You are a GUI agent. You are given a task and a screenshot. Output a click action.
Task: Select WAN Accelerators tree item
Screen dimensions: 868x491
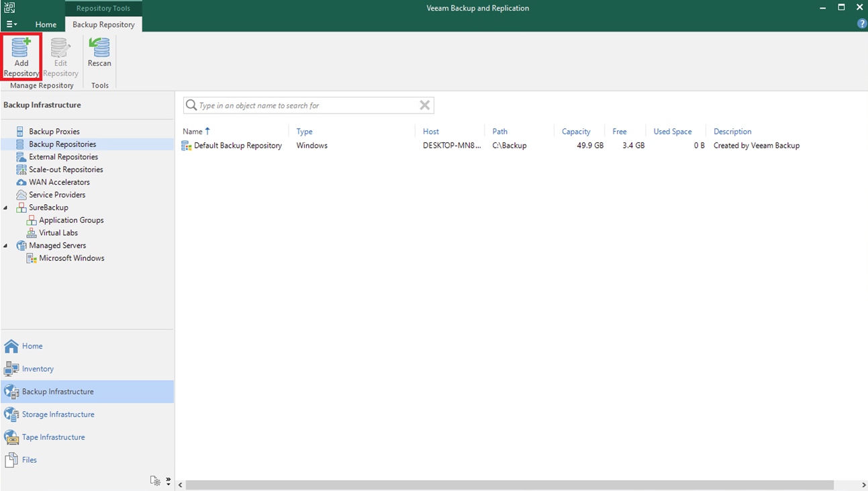coord(59,182)
